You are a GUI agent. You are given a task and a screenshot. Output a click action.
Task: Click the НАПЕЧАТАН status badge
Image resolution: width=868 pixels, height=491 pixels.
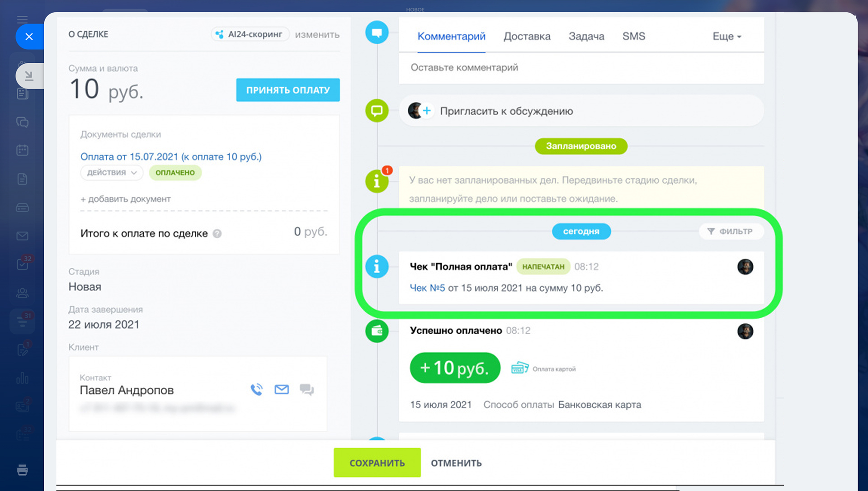(x=543, y=267)
